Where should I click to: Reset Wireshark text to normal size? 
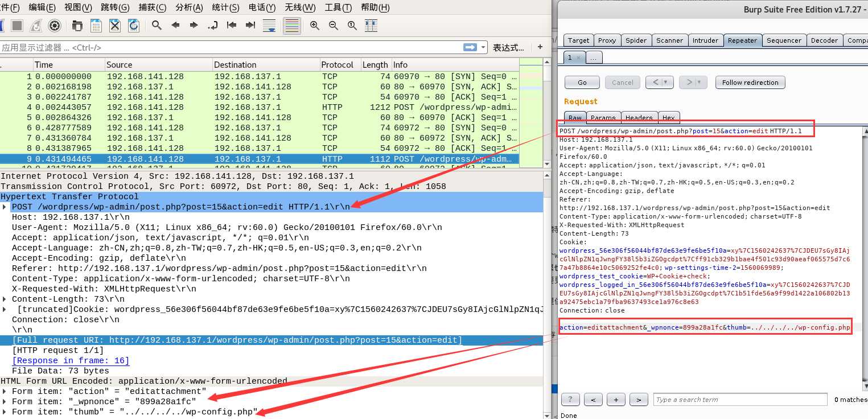click(x=352, y=26)
